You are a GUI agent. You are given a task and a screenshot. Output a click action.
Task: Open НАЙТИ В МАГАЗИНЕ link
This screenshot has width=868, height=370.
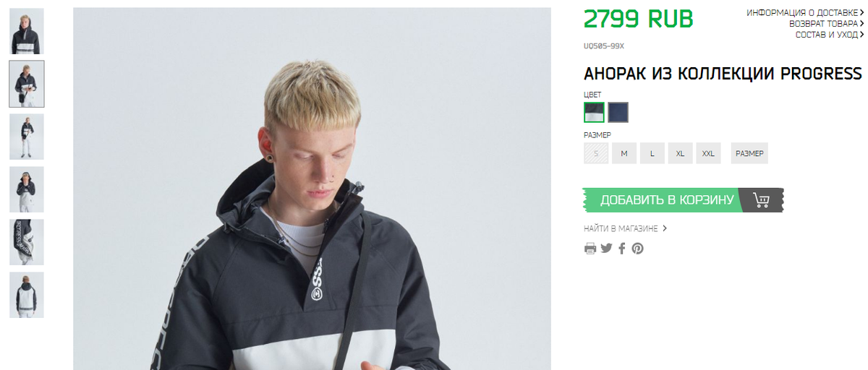pyautogui.click(x=625, y=228)
